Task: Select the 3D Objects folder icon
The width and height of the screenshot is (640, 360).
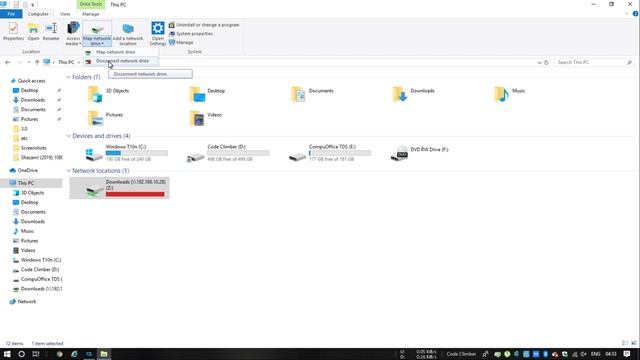Action: [95, 94]
